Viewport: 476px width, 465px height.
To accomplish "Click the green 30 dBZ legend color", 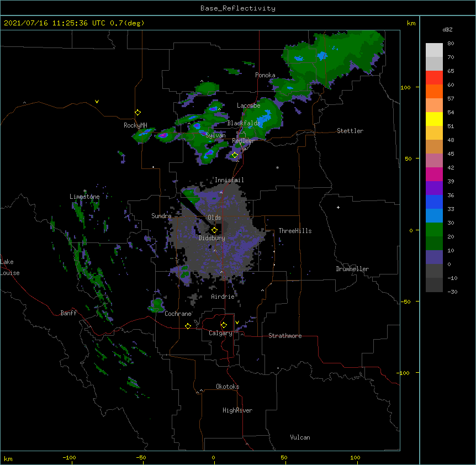I will coord(434,230).
